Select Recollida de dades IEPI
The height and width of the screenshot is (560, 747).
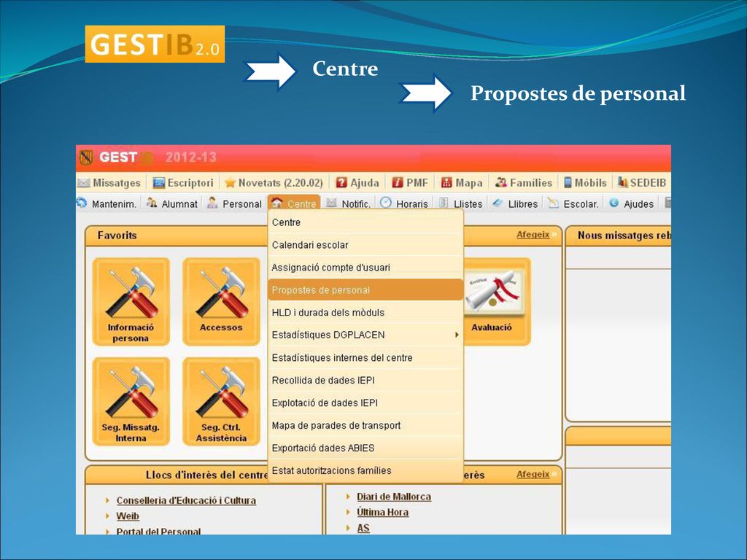[366, 380]
